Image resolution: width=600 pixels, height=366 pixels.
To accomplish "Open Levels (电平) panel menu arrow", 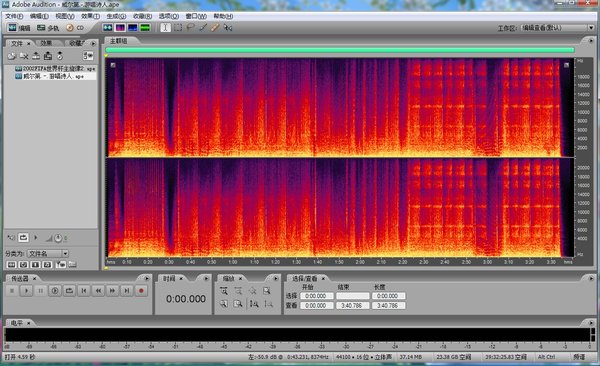I will coord(591,323).
